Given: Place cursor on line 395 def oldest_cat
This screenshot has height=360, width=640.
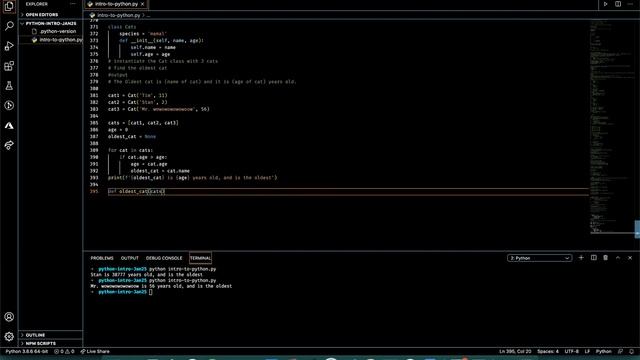Looking at the screenshot, I should [x=137, y=191].
